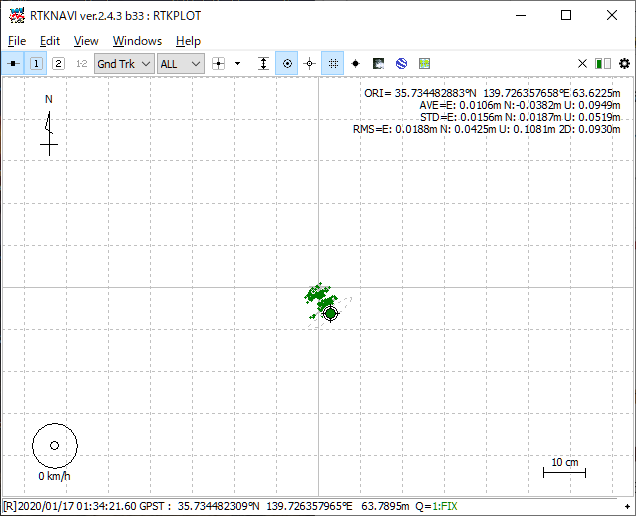This screenshot has width=636, height=516.
Task: Show the map image icon
Action: point(378,63)
